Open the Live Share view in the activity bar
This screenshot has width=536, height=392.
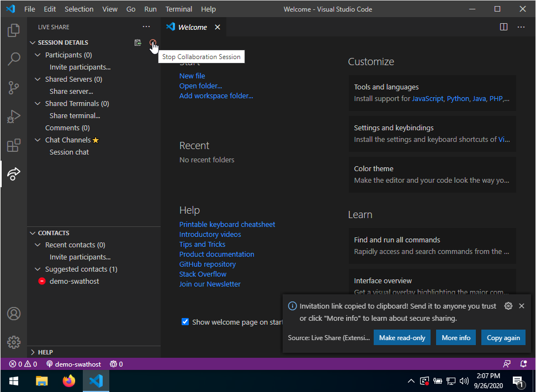13,174
